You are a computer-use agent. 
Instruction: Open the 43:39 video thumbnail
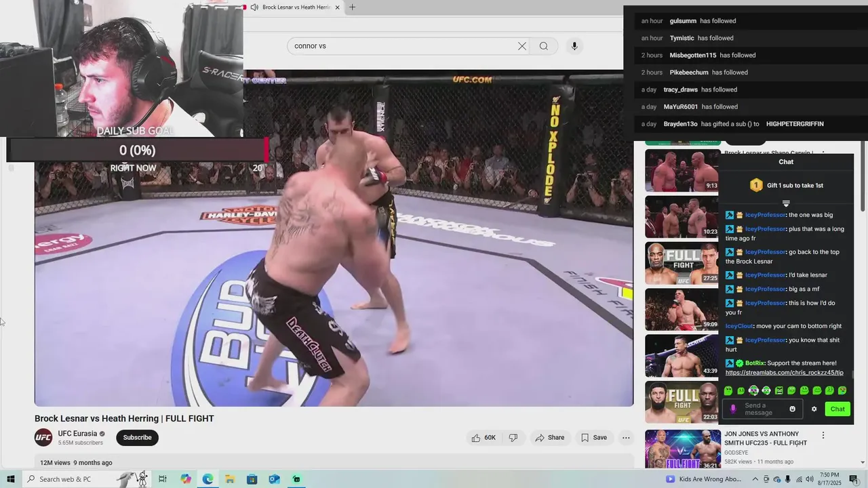point(682,356)
